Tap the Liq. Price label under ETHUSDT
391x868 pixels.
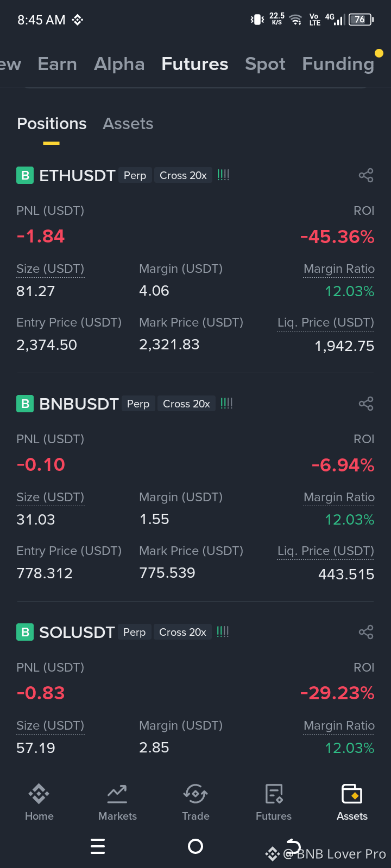[x=325, y=323]
